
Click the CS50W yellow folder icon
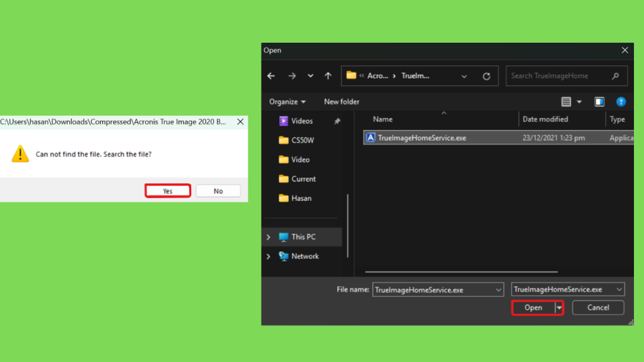284,140
